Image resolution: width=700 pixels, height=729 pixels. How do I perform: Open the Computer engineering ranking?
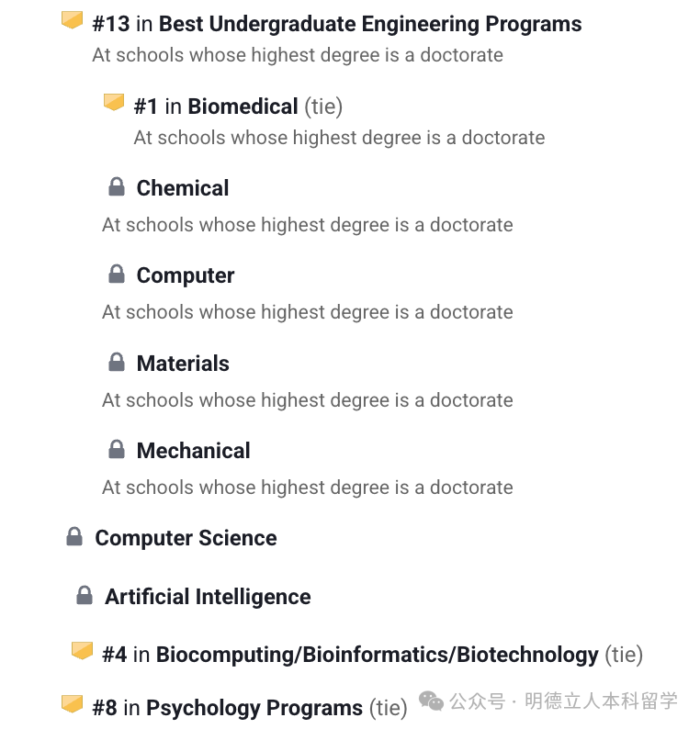[x=186, y=275]
